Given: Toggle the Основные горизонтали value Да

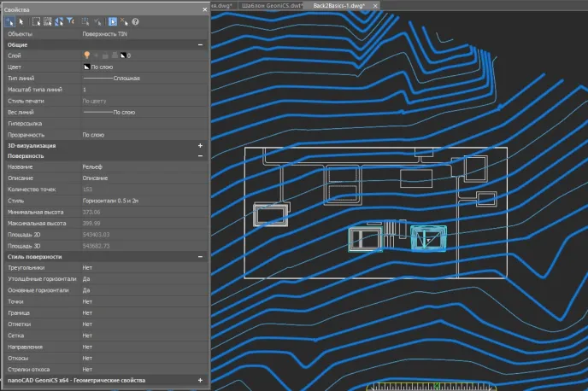Looking at the screenshot, I should click(x=87, y=290).
